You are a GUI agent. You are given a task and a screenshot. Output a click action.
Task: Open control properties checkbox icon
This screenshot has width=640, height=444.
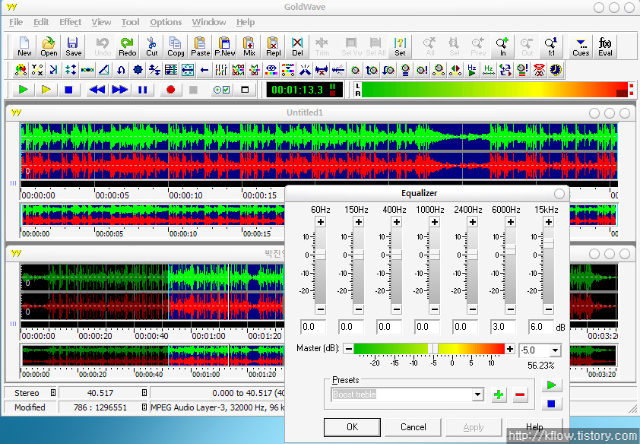tap(222, 89)
